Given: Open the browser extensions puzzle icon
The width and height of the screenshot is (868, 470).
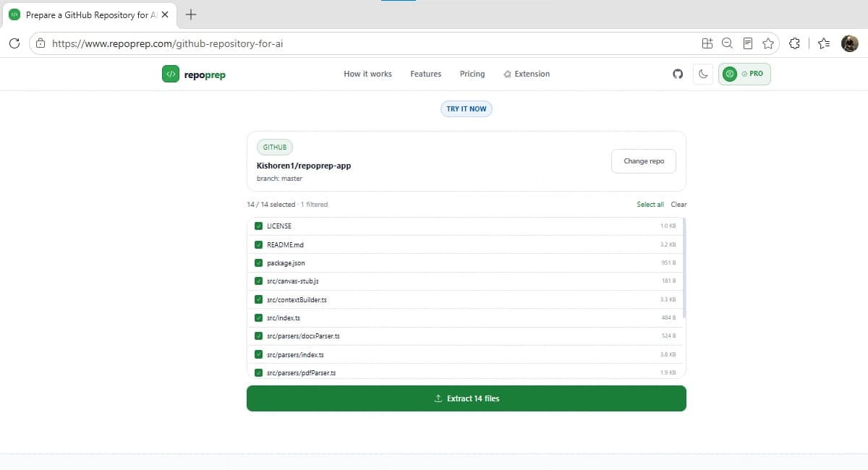Looking at the screenshot, I should pyautogui.click(x=794, y=43).
